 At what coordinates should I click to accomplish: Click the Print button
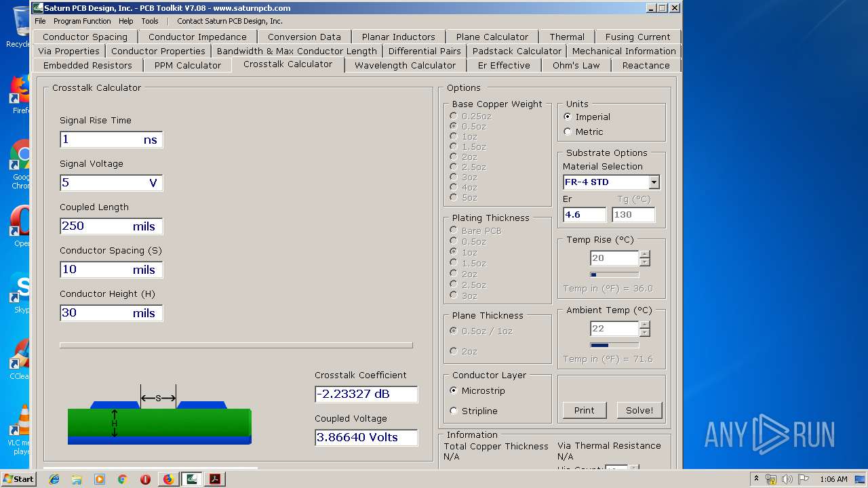(584, 410)
